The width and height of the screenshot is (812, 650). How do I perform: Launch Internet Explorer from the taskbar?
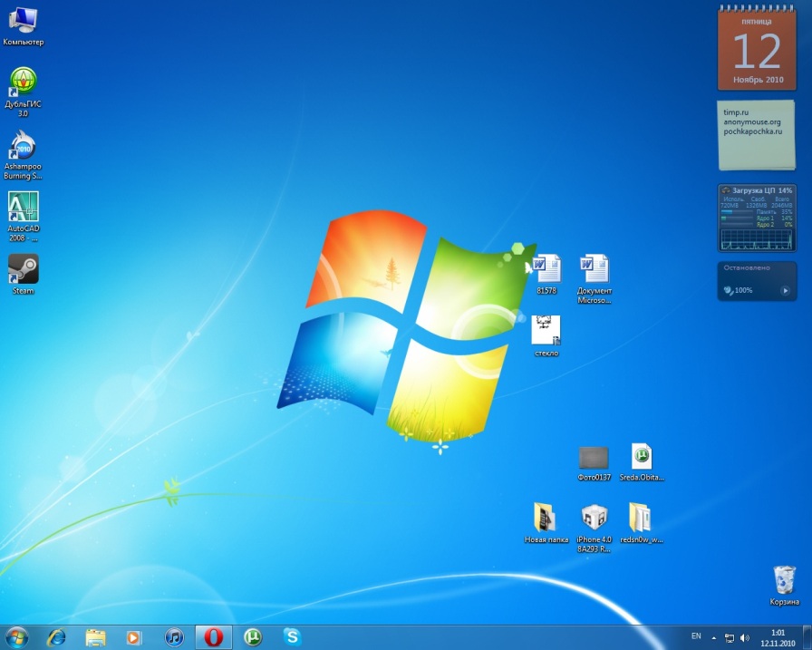[x=56, y=637]
